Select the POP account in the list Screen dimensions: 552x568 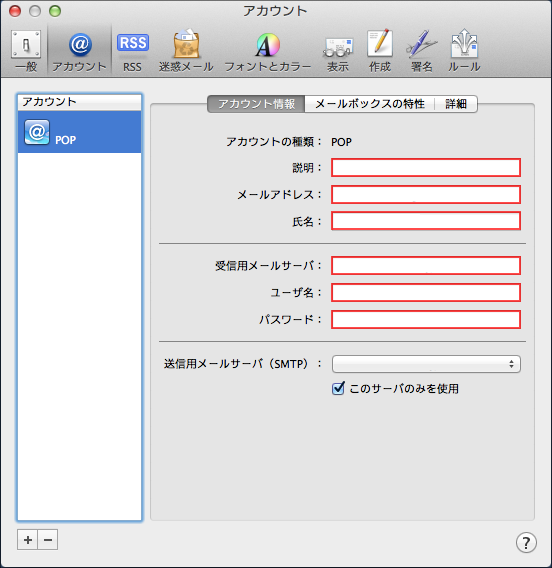79,132
